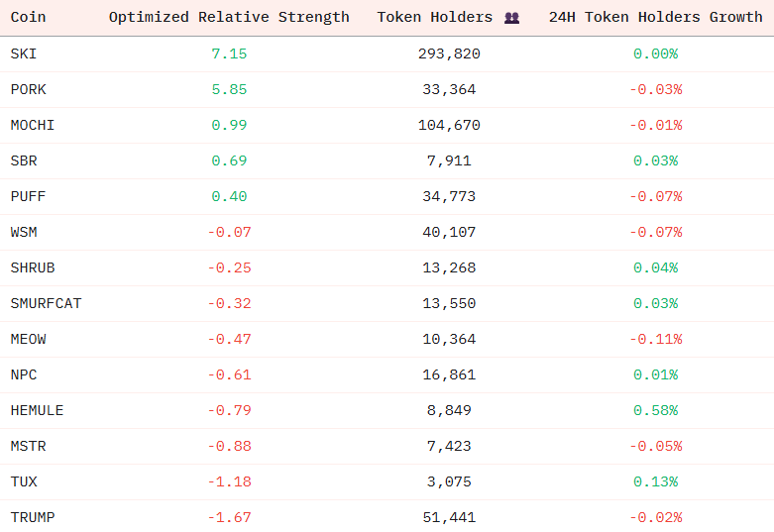Select the MSTR coin name
774x532 pixels.
[x=28, y=446]
